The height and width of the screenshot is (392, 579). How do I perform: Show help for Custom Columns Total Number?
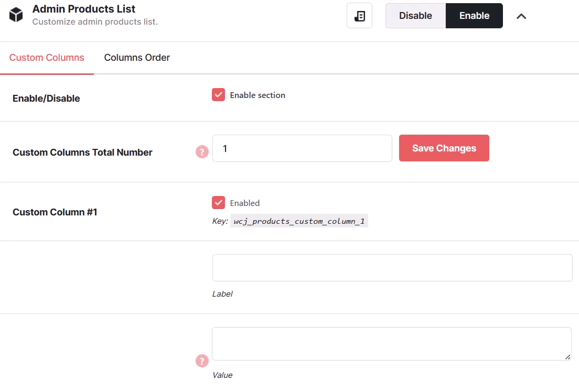[202, 151]
